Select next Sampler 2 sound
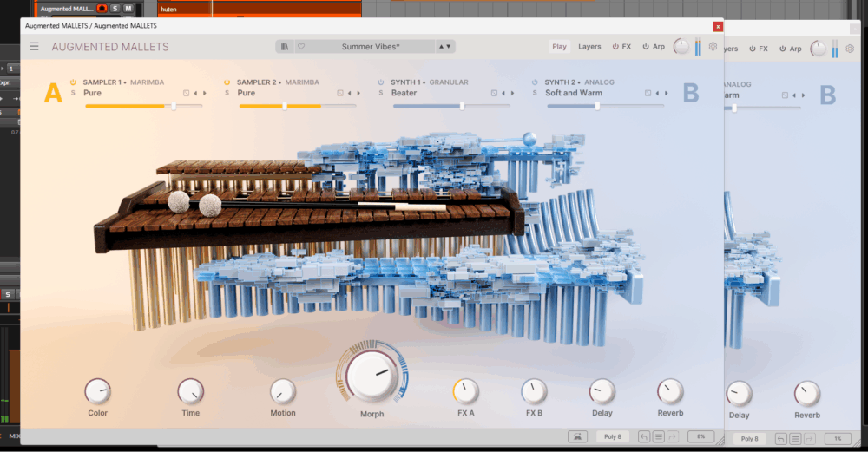Viewport: 868px width, 452px height. 358,93
